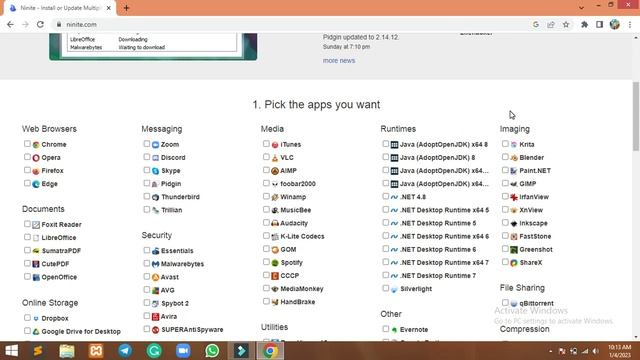Toggle the Chrome side panel button
The height and width of the screenshot is (360, 640).
click(x=599, y=24)
